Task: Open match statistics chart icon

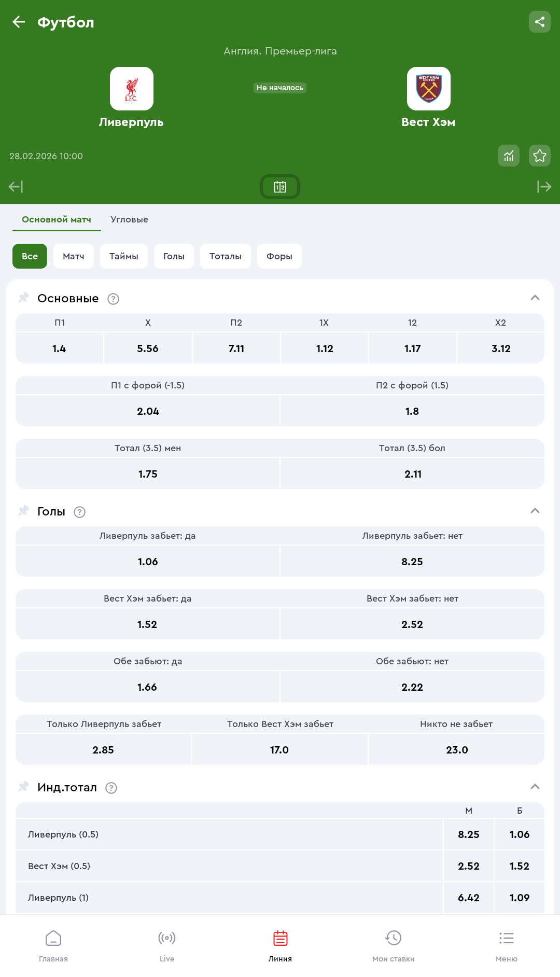Action: click(508, 156)
